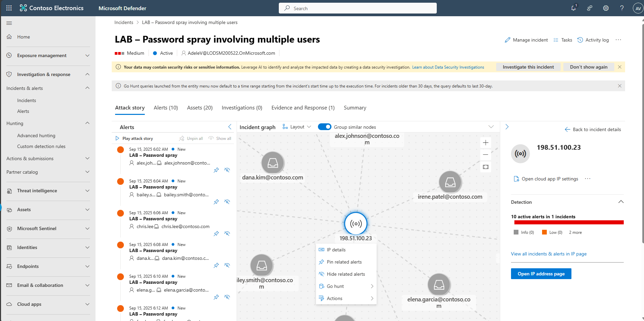Toggle Group similar nodes switch
Image resolution: width=644 pixels, height=321 pixels.
click(x=325, y=127)
